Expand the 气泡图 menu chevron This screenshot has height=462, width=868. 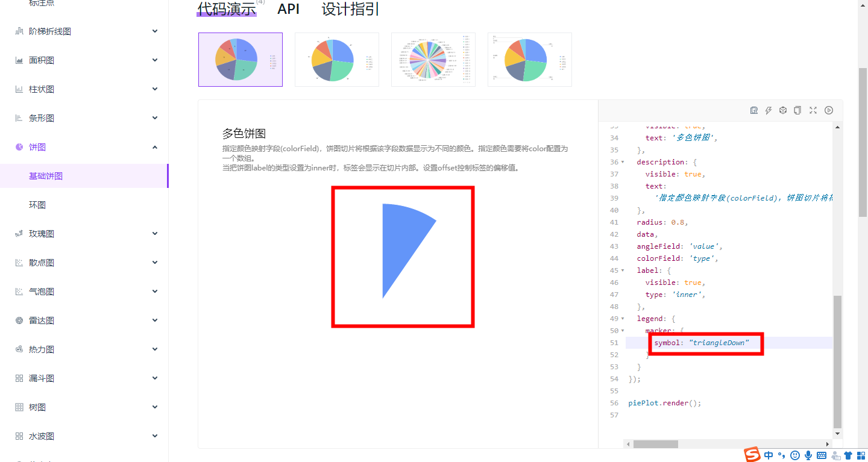pyautogui.click(x=155, y=292)
